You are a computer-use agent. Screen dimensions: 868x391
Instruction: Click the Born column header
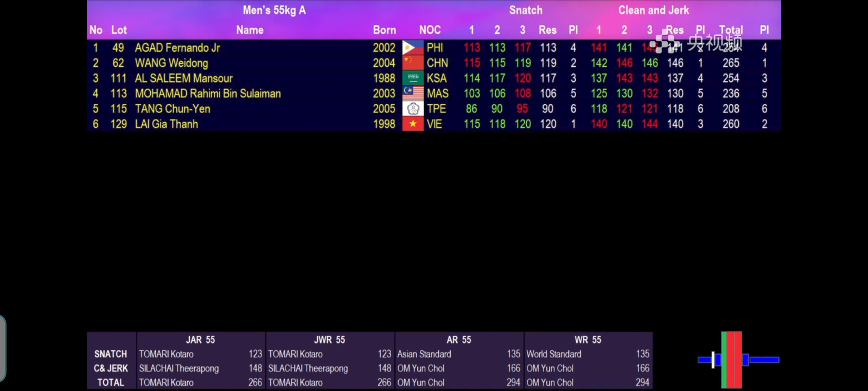[384, 30]
